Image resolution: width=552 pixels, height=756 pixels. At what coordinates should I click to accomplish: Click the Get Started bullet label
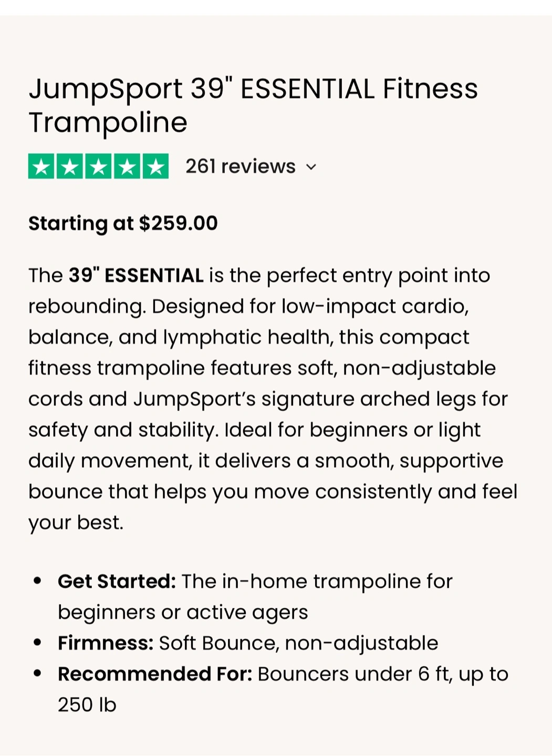(117, 581)
